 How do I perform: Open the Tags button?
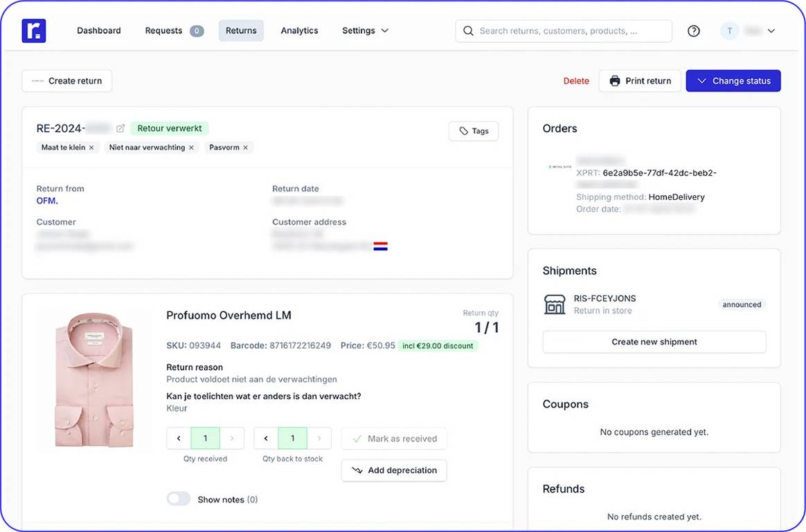point(474,131)
